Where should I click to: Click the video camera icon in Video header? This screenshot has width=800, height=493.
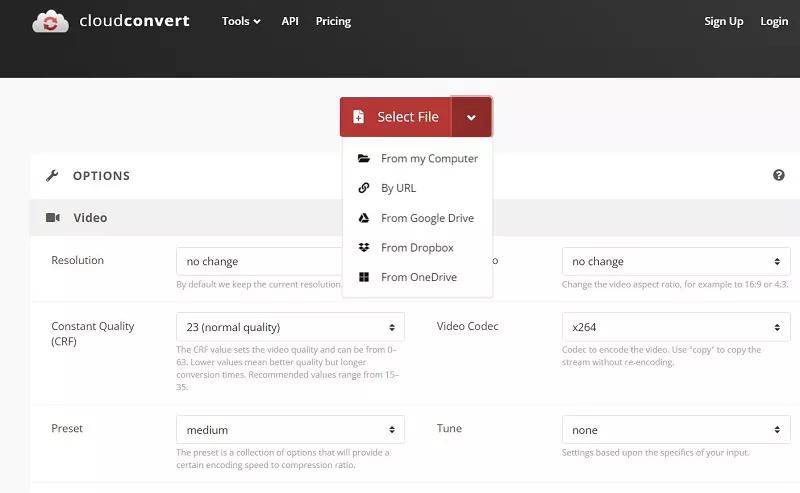[x=52, y=218]
